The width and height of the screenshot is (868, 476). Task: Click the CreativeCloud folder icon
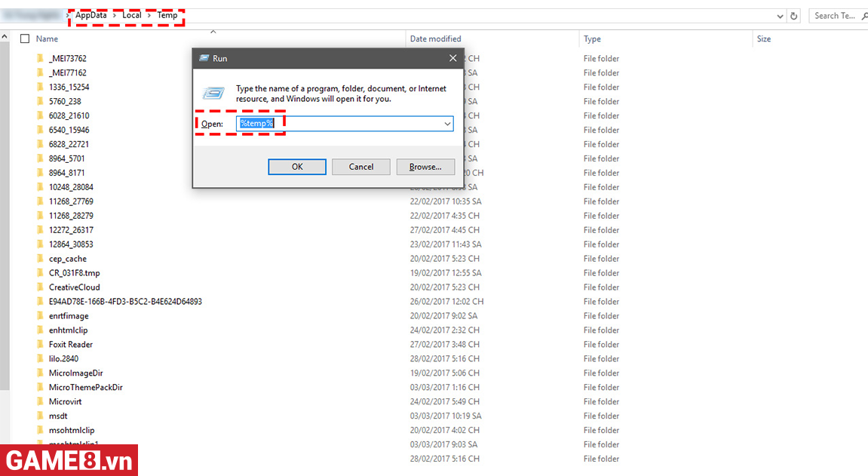click(40, 287)
